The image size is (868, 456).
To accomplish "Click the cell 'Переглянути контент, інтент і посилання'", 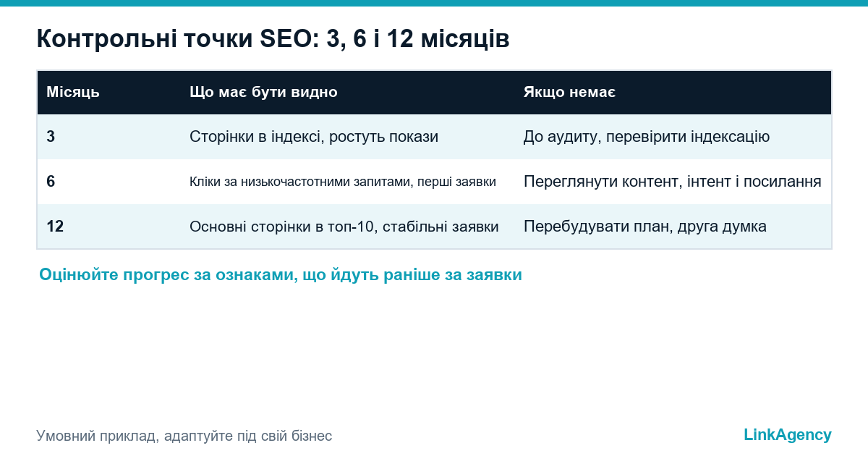I will tap(673, 182).
